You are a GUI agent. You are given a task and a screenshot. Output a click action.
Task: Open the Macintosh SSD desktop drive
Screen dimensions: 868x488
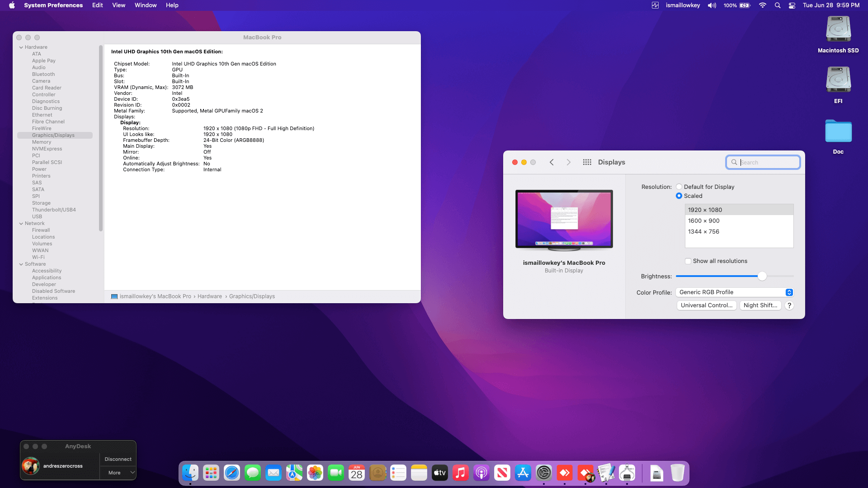click(x=838, y=34)
